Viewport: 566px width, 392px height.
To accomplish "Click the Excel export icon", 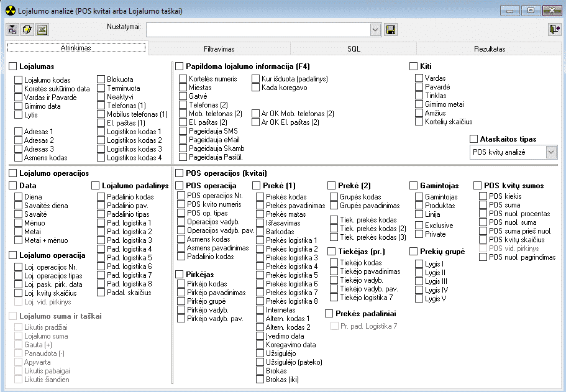I will point(42,30).
